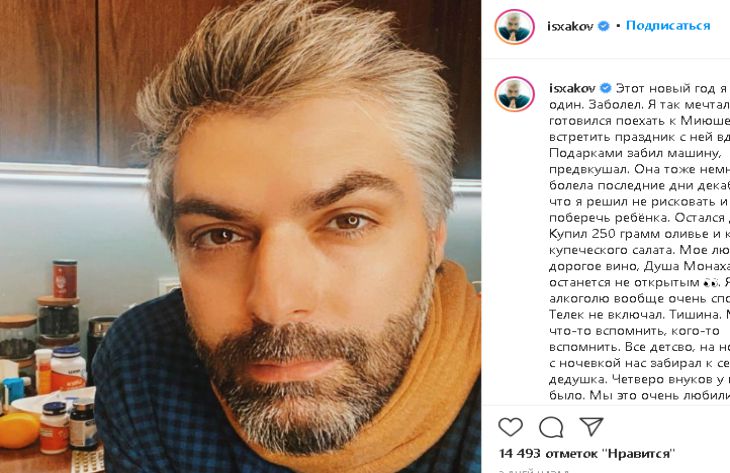Click the caption line 'Подарками забил машину'
The height and width of the screenshot is (473, 730).
tap(635, 153)
